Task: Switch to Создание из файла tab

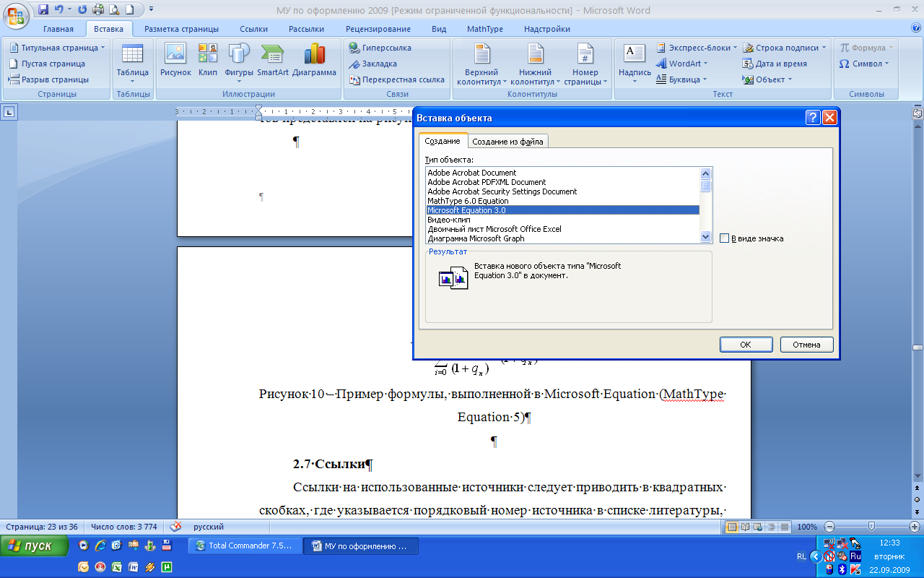Action: pos(507,141)
